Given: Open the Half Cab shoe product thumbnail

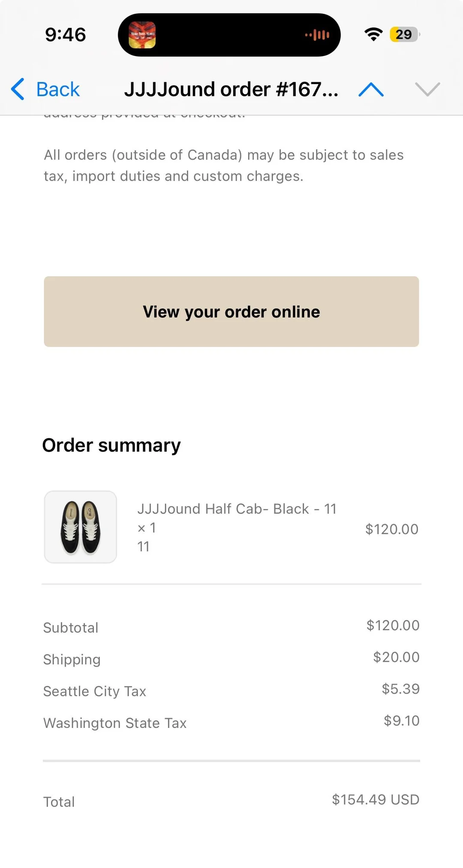Looking at the screenshot, I should [81, 527].
